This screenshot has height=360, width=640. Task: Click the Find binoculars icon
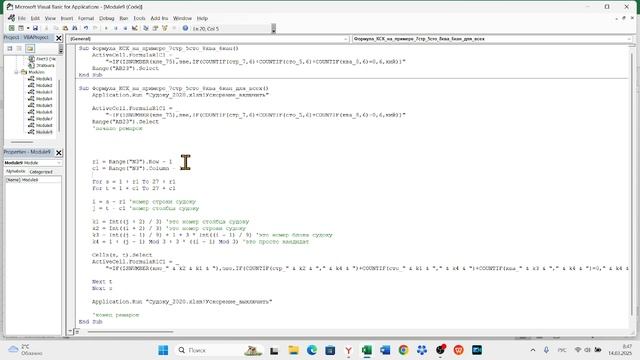pos(75,28)
